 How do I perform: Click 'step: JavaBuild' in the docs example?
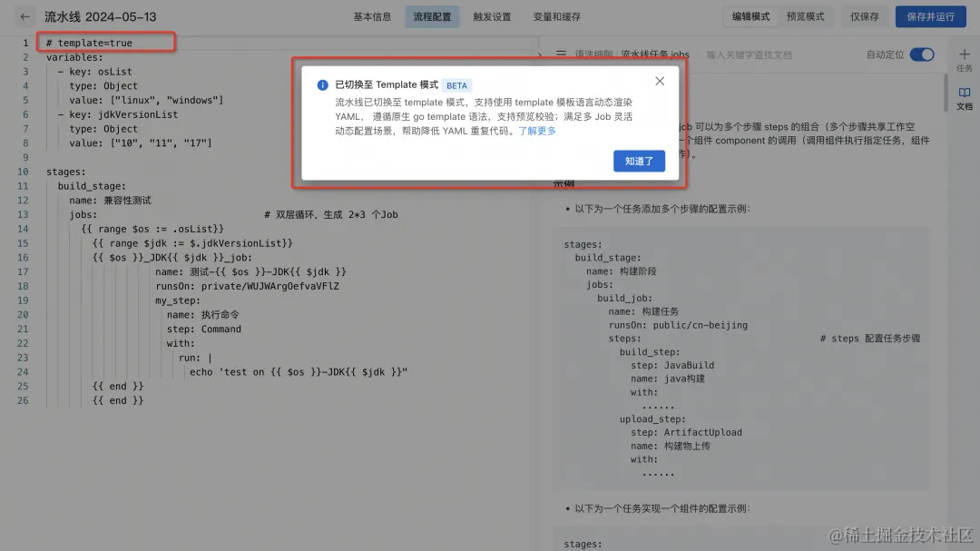[672, 365]
